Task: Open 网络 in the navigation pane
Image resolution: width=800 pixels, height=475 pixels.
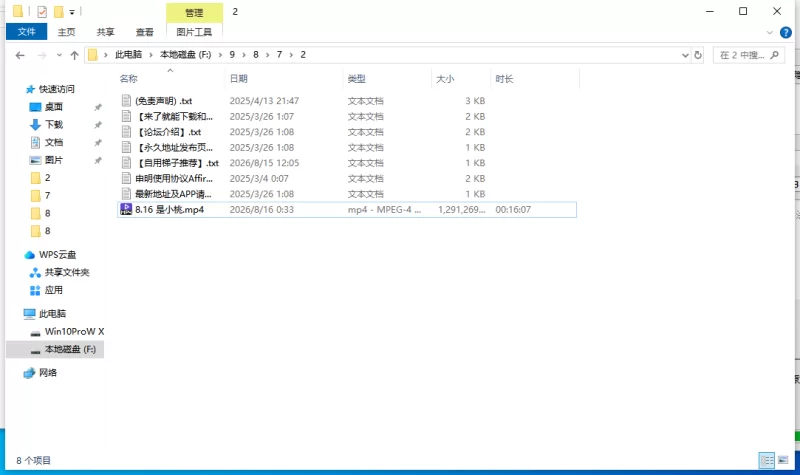Action: click(x=48, y=373)
